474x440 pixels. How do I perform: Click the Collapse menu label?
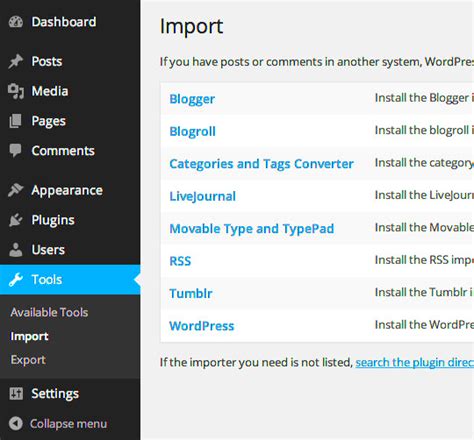click(69, 424)
